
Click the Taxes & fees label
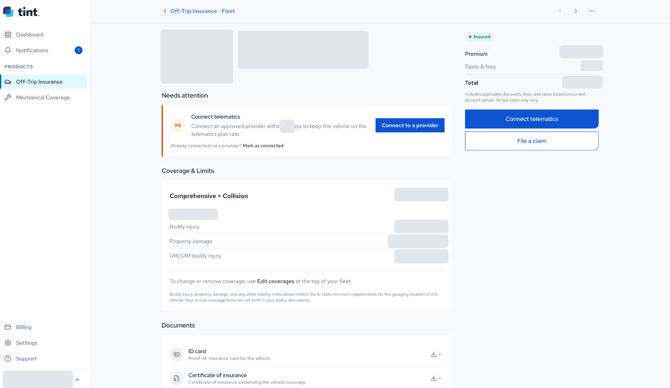pyautogui.click(x=480, y=67)
